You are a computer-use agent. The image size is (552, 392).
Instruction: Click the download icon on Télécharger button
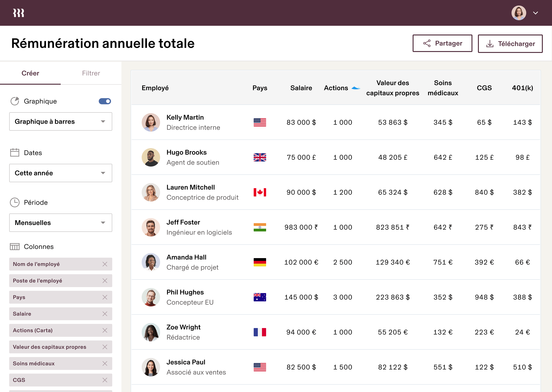[490, 43]
